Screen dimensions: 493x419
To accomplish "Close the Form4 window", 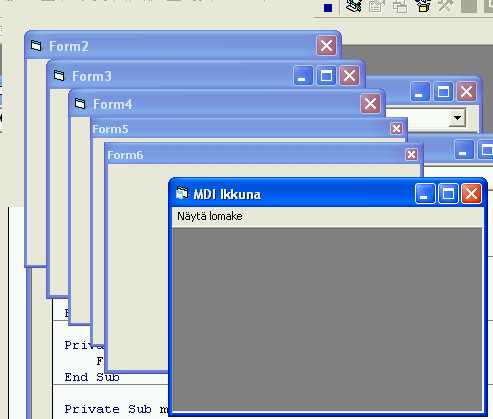I will pos(370,104).
